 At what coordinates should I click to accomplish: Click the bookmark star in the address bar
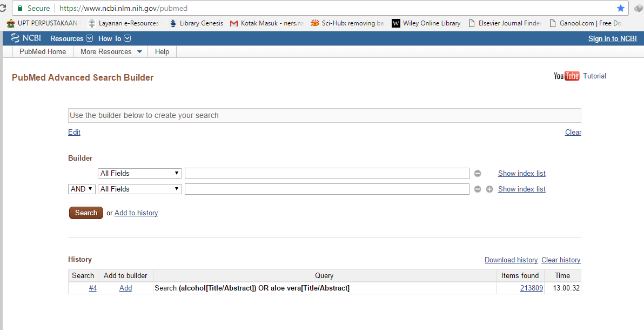(x=620, y=8)
